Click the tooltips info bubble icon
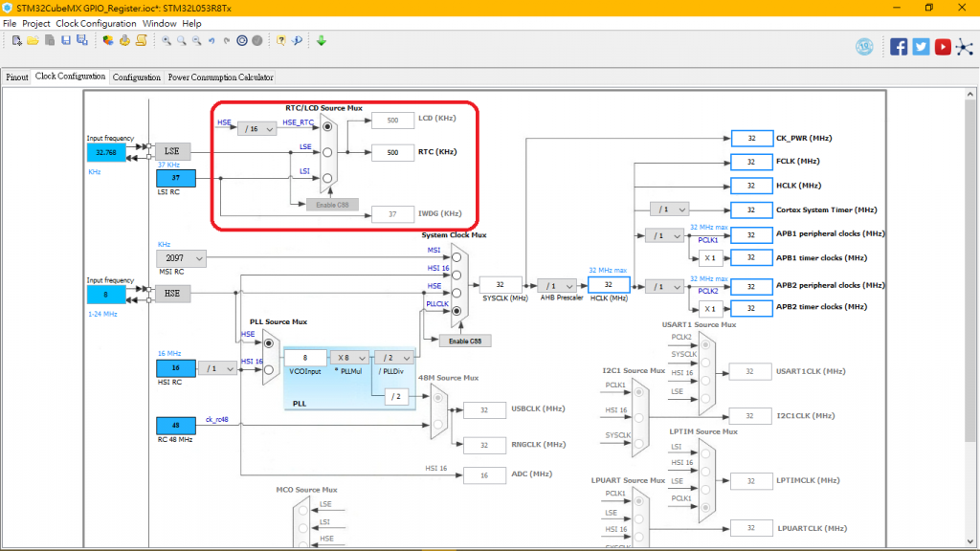 point(298,40)
